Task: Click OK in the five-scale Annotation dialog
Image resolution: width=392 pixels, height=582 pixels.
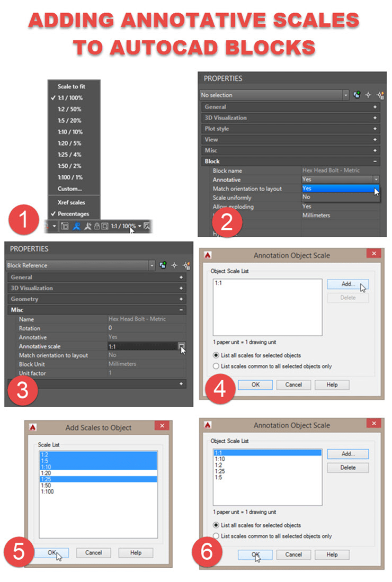Action: coord(255,555)
